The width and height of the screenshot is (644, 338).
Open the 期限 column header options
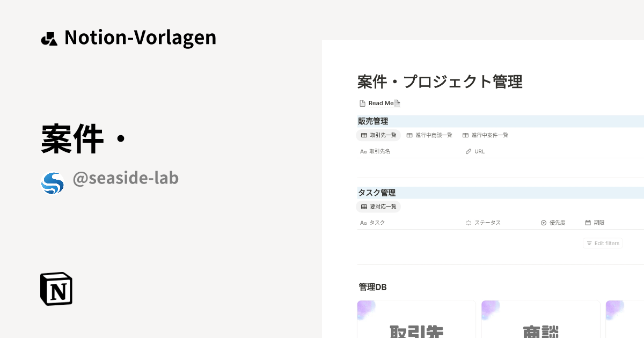599,222
